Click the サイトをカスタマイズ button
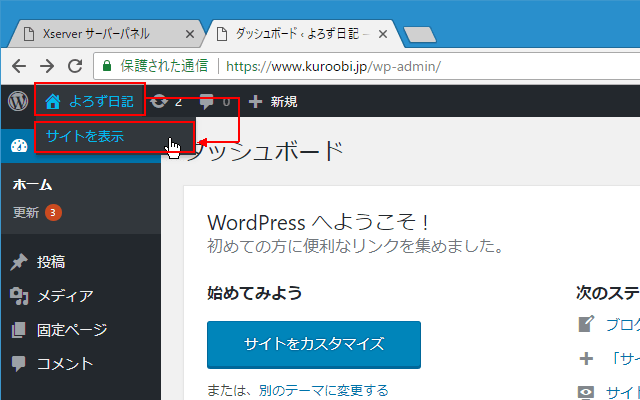This screenshot has width=640, height=400. [314, 345]
